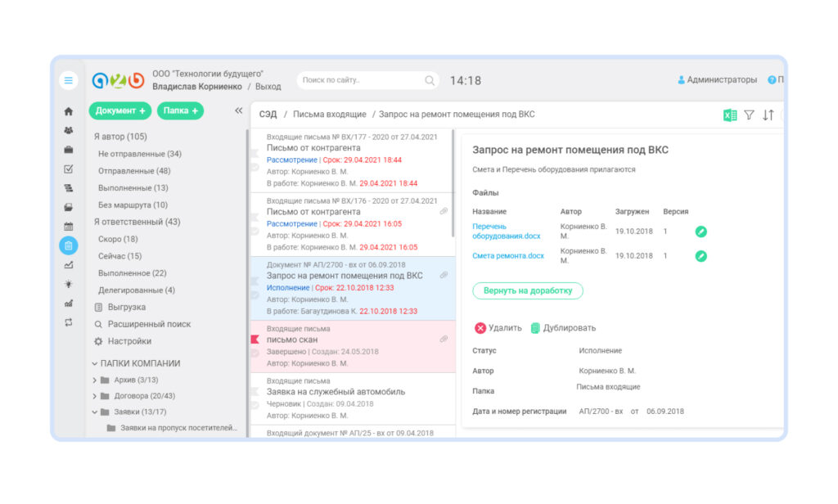
Task: Expand the Архив folder in company folders
Action: (x=97, y=380)
